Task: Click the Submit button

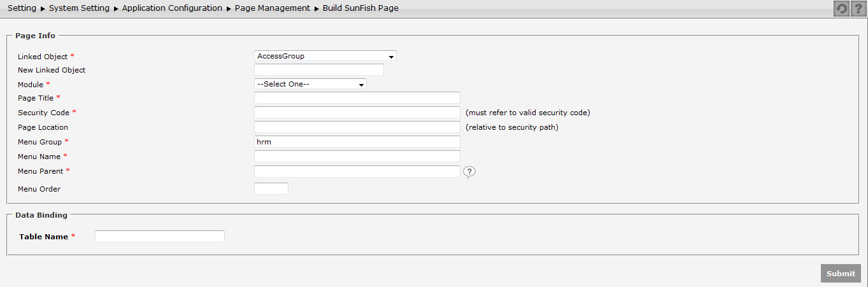Action: tap(841, 274)
